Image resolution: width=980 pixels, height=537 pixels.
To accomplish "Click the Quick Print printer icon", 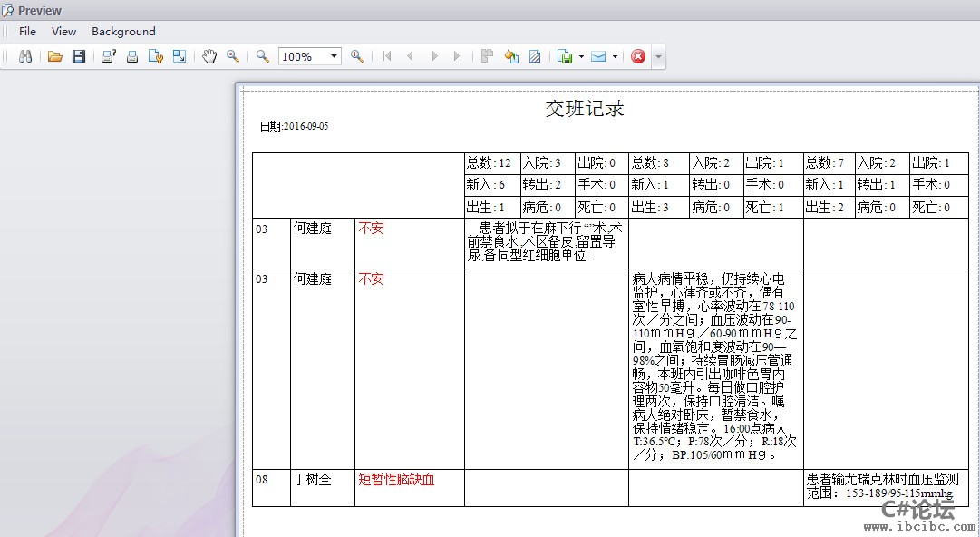I will 132,57.
